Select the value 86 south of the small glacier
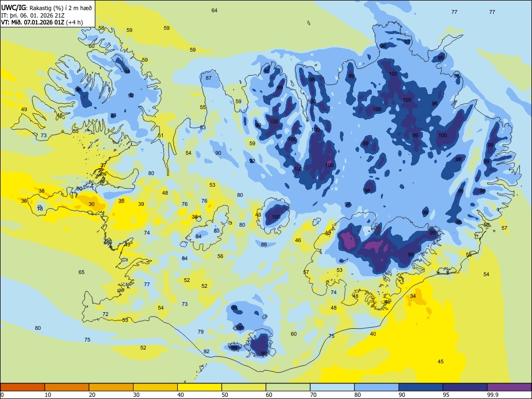The height and width of the screenshot is (399, 532). coord(264,245)
